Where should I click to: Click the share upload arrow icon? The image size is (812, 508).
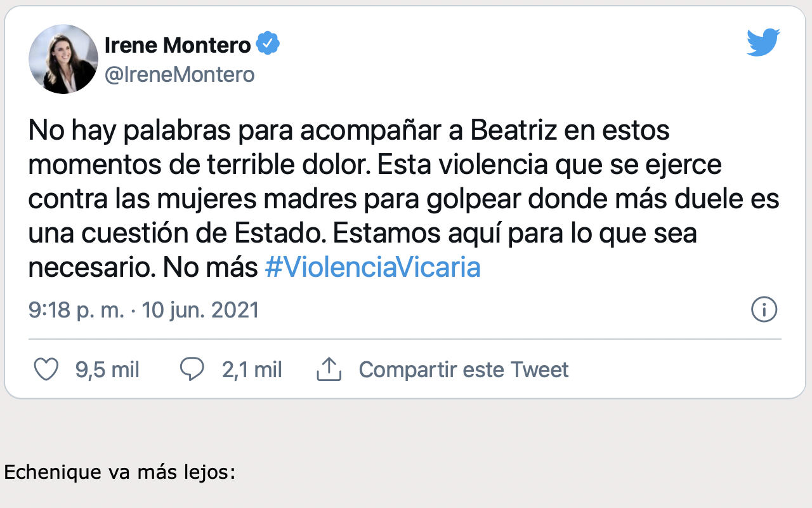tap(329, 370)
